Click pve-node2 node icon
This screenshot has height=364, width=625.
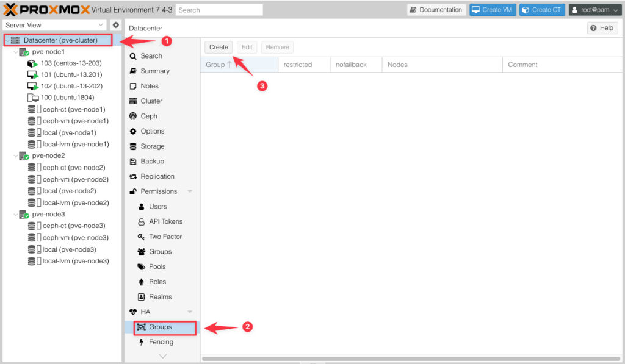click(24, 155)
